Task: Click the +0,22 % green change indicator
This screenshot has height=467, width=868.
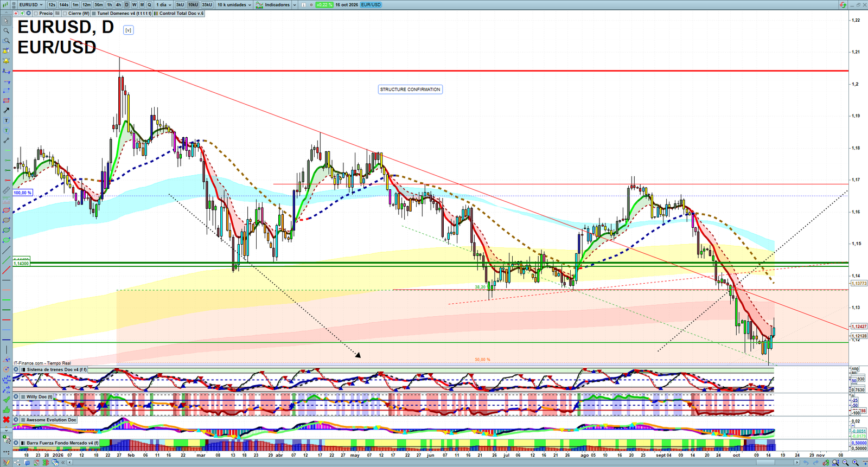Action: tap(324, 5)
